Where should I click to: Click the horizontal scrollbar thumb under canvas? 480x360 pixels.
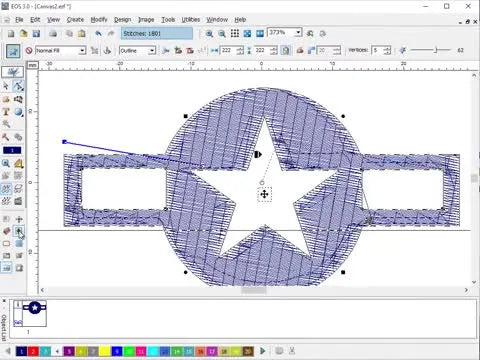coord(254,290)
